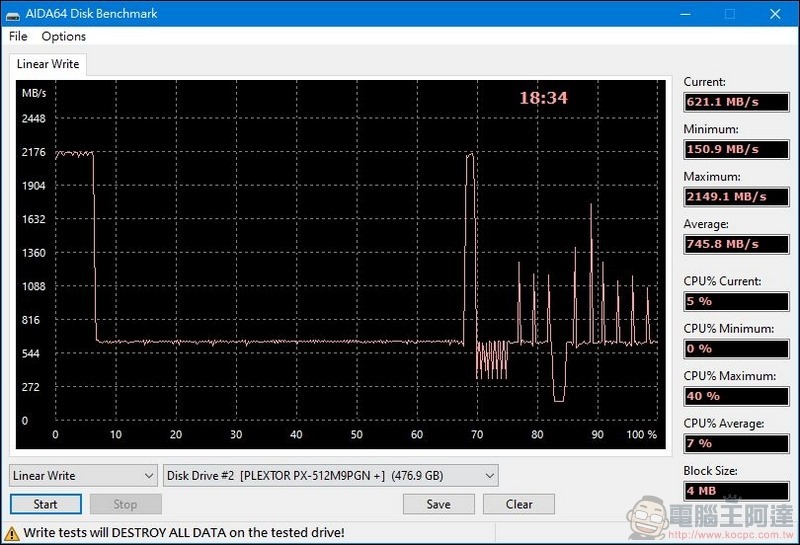Click the Save button
Image resolution: width=800 pixels, height=545 pixels.
pyautogui.click(x=438, y=504)
